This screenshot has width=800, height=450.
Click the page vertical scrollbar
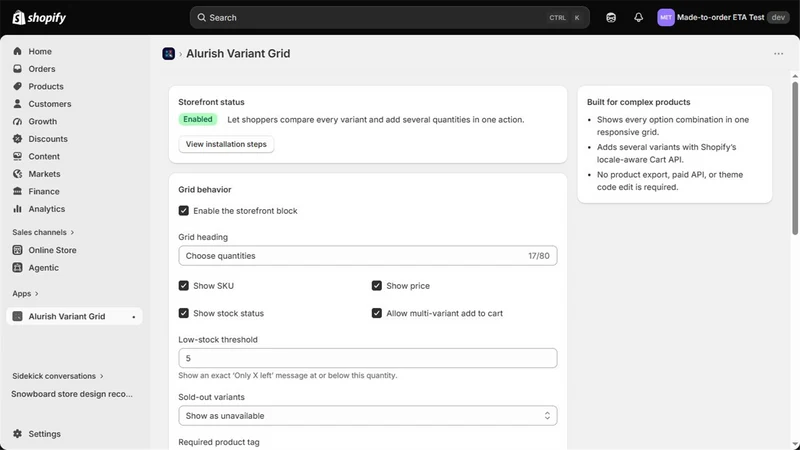pyautogui.click(x=795, y=158)
